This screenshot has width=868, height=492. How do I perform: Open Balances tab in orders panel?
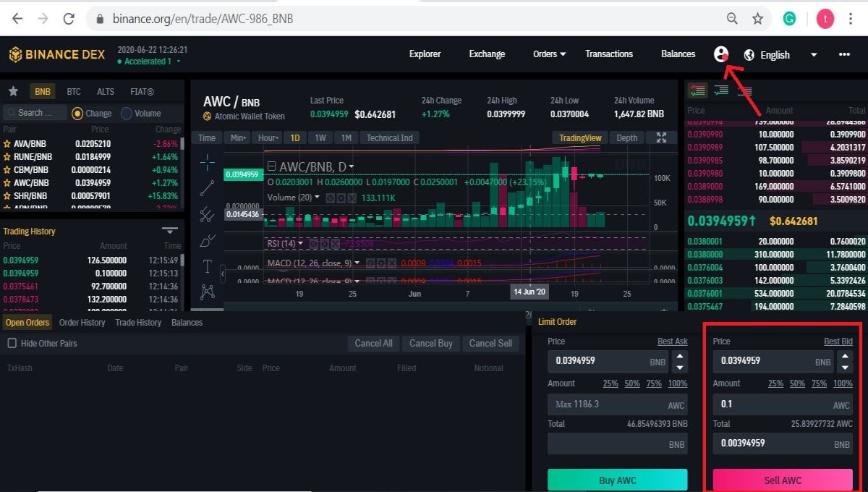(187, 323)
